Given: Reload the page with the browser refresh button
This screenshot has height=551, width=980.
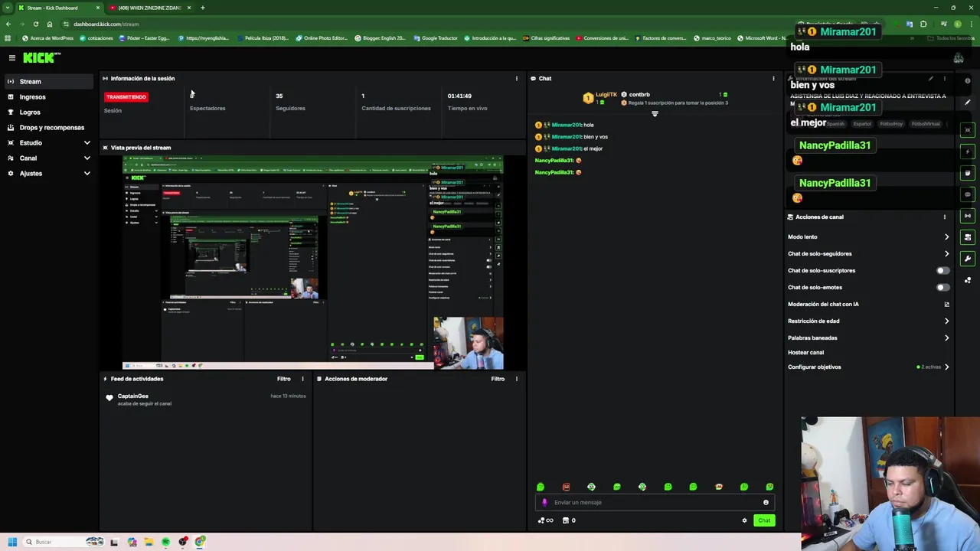Looking at the screenshot, I should (x=35, y=24).
